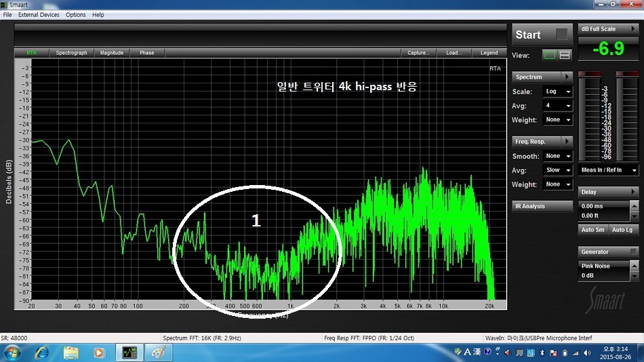Image resolution: width=644 pixels, height=362 pixels.
Task: Open Internet Explorer from the taskbar
Action: [x=42, y=353]
